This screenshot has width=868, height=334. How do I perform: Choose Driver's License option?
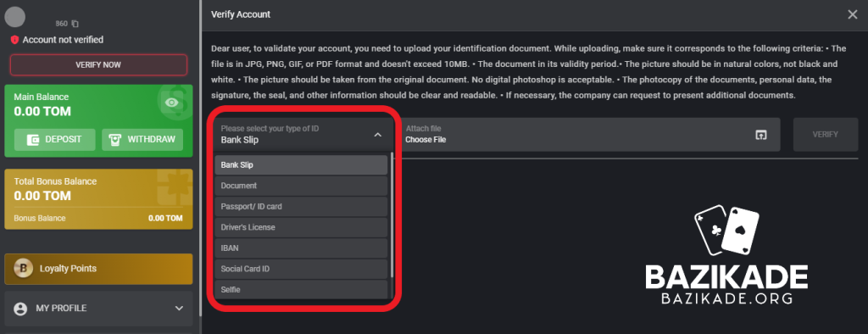click(301, 227)
